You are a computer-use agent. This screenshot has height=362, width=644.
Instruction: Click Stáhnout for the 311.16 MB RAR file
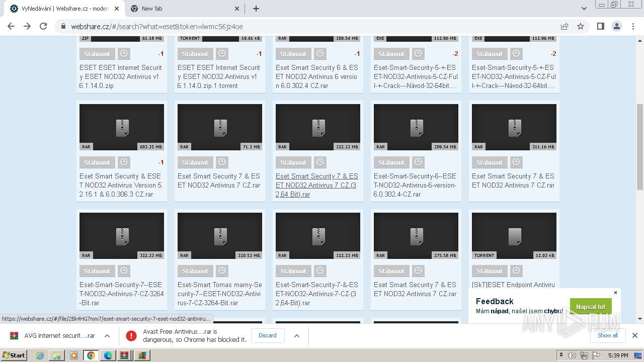point(490,162)
